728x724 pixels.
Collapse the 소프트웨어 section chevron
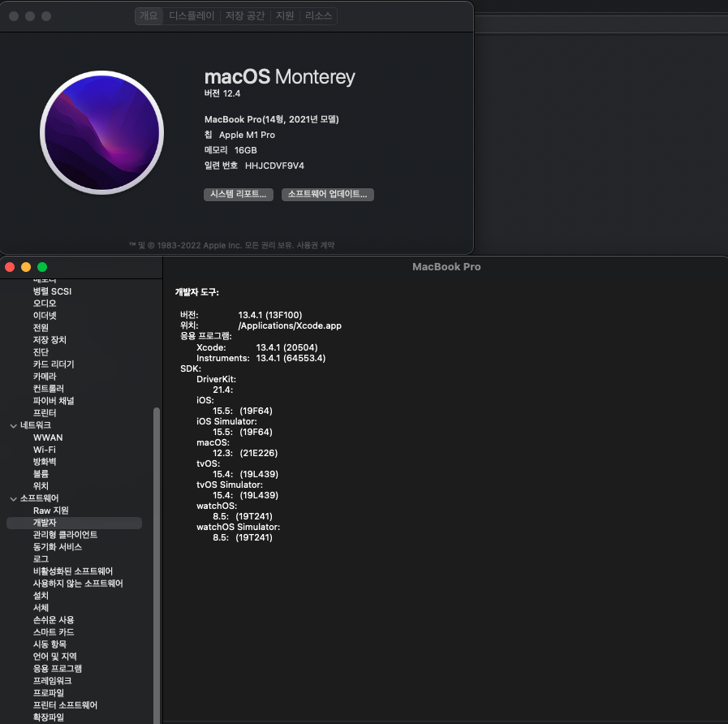pyautogui.click(x=14, y=498)
